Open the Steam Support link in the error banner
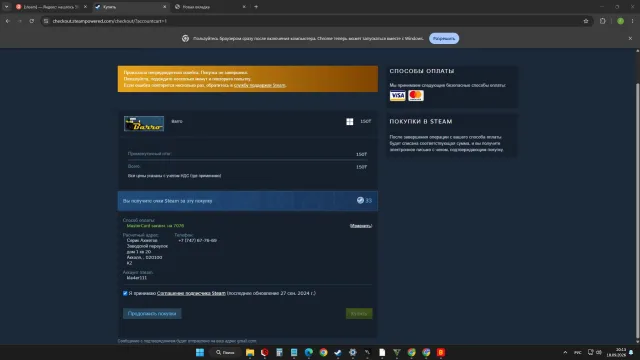Viewport: 640px width, 360px height. (260, 85)
